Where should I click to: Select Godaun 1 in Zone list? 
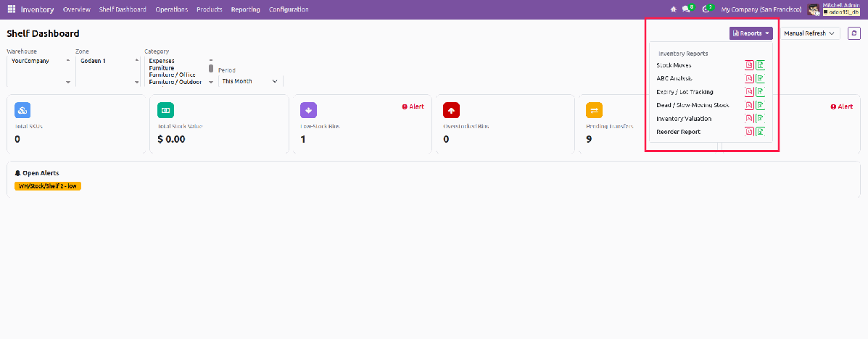(x=93, y=61)
